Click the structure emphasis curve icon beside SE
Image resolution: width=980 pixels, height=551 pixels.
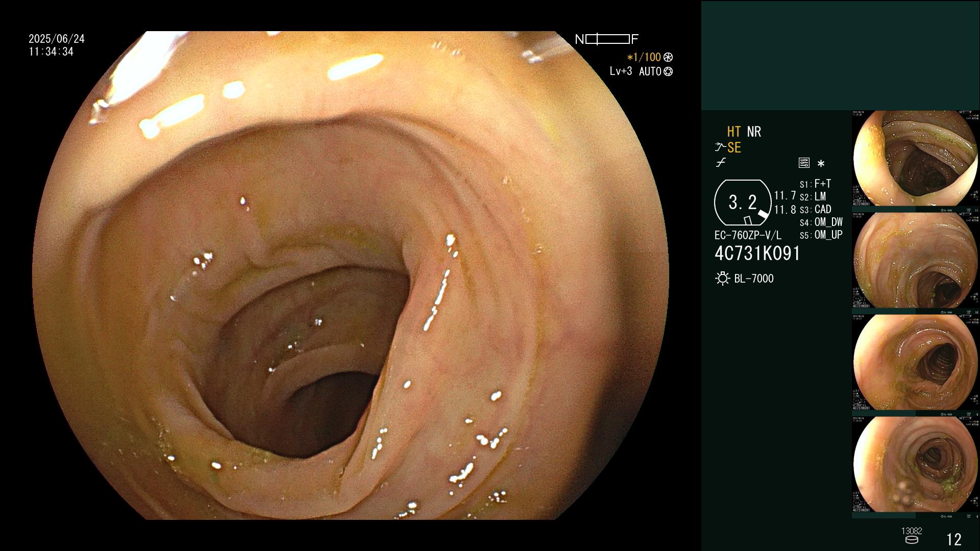point(720,147)
